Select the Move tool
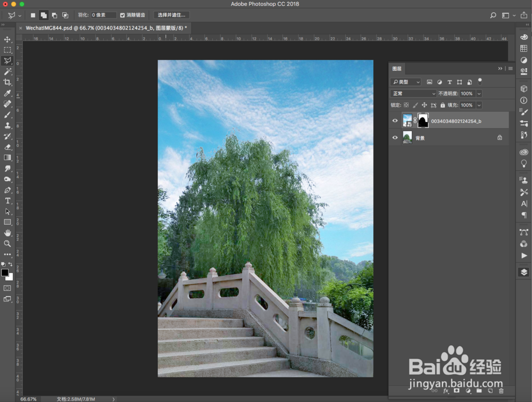Image resolution: width=532 pixels, height=402 pixels. [7, 39]
